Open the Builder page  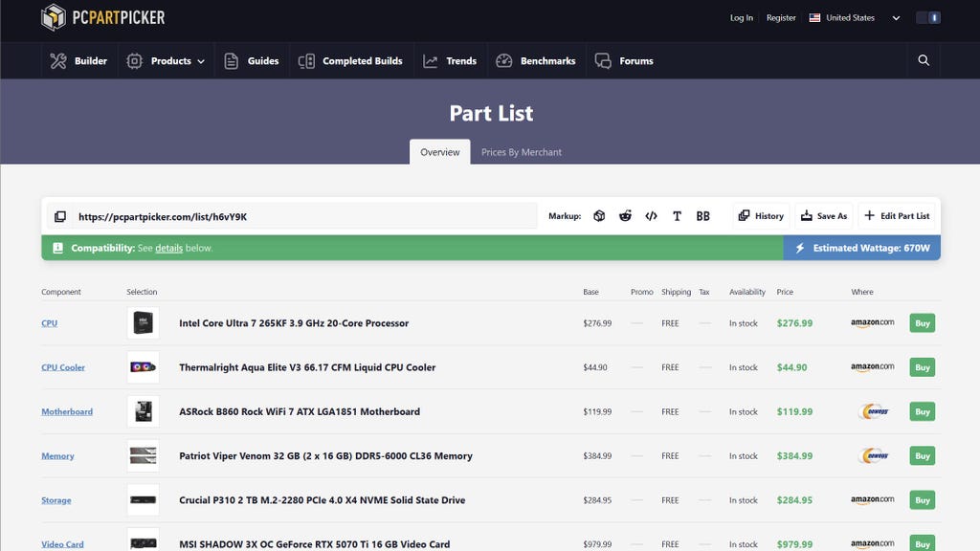pos(78,60)
